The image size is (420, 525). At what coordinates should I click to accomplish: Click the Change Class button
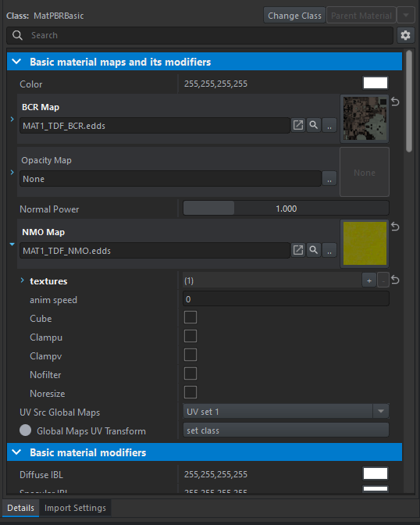[294, 16]
